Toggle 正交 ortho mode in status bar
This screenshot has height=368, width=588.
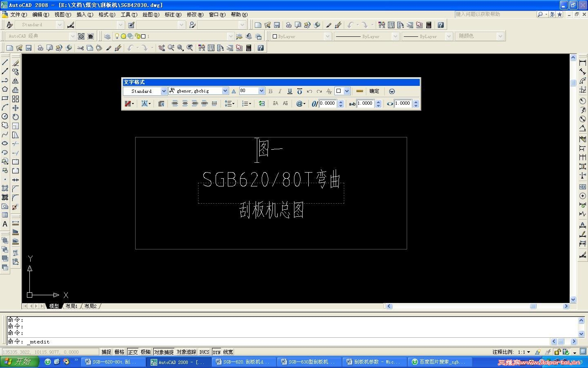pos(133,352)
